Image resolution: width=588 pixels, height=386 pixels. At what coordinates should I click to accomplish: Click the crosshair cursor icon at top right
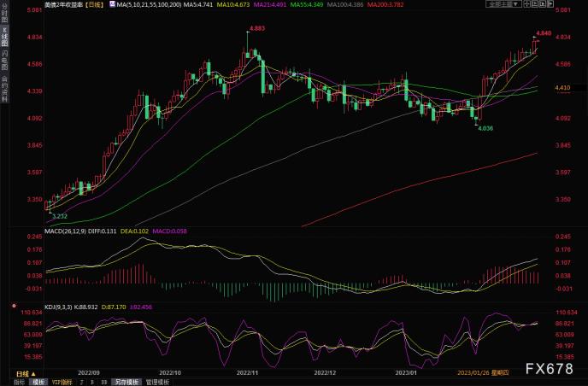[x=526, y=4]
